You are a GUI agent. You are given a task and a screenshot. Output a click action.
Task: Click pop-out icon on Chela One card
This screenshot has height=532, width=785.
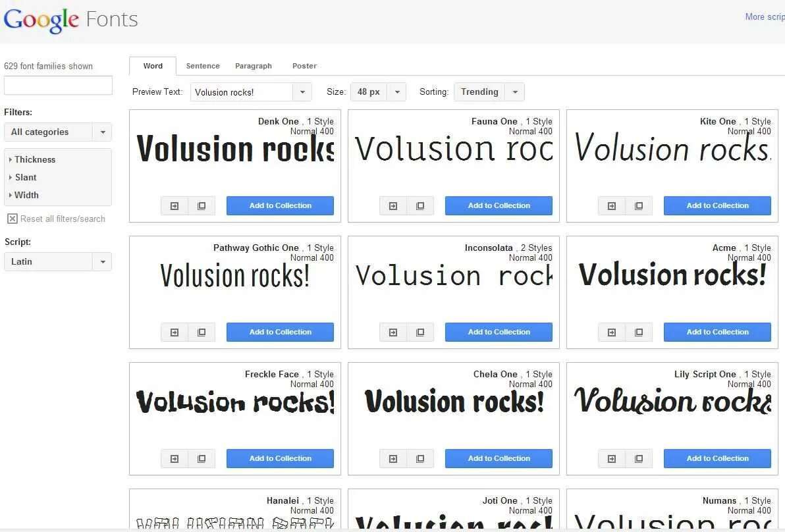pyautogui.click(x=421, y=458)
